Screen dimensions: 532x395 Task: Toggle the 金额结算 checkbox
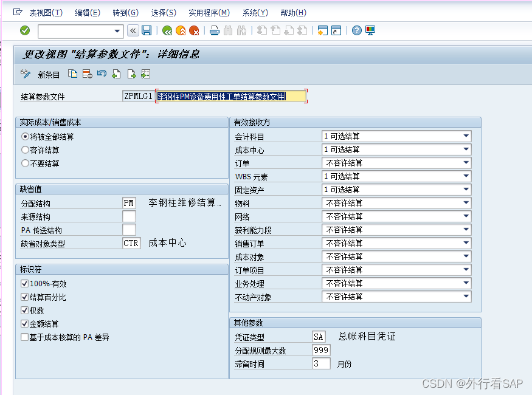coord(24,324)
